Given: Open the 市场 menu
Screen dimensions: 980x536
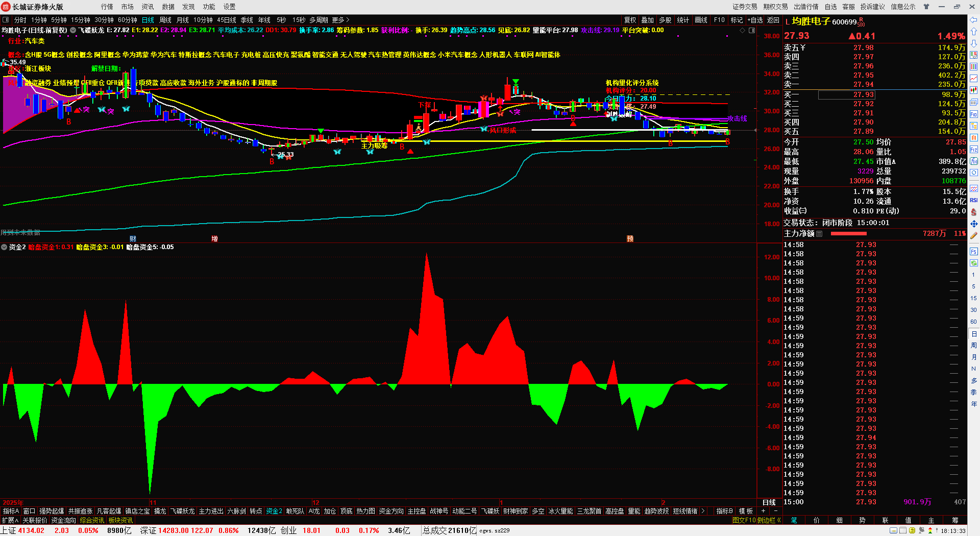Looking at the screenshot, I should tap(128, 7).
